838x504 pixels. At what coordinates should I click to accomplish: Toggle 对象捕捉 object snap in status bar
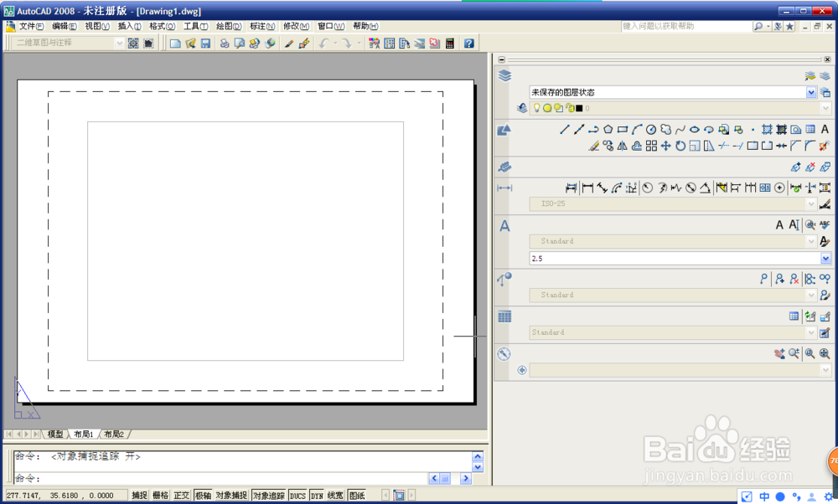coord(231,496)
